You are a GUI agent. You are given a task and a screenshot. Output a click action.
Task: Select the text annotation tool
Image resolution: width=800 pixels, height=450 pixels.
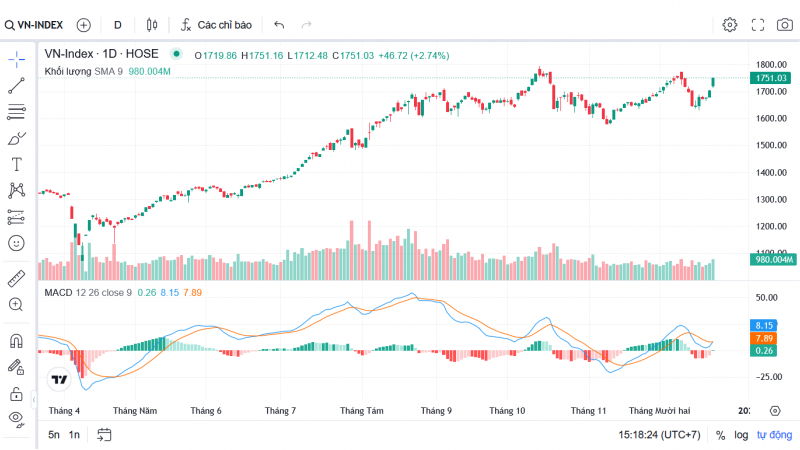coord(16,164)
